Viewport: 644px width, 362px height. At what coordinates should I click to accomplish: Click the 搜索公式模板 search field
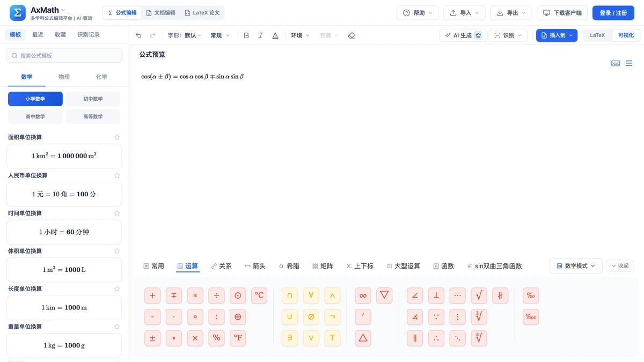pyautogui.click(x=64, y=55)
